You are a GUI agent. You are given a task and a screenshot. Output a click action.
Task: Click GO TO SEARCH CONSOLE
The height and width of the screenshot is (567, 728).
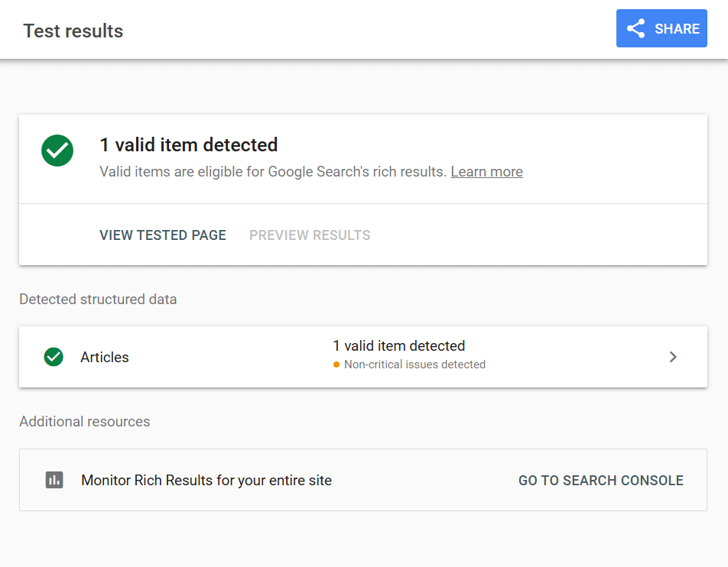[x=601, y=480]
